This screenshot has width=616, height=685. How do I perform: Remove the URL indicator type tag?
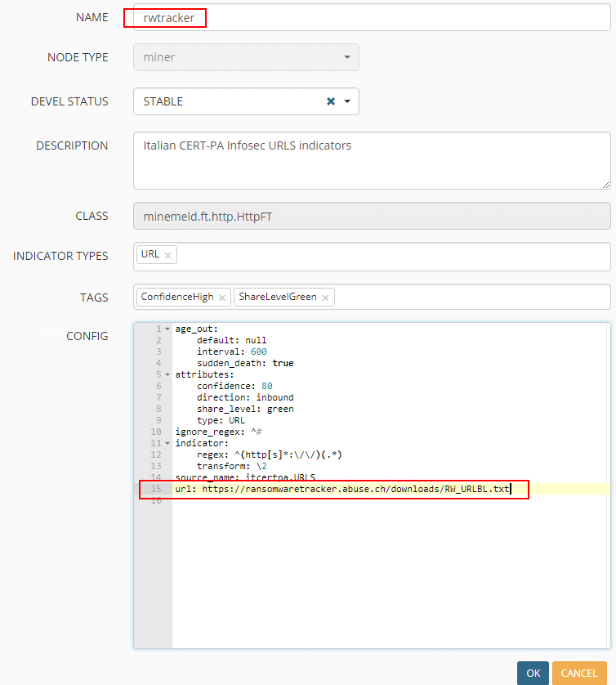[167, 255]
